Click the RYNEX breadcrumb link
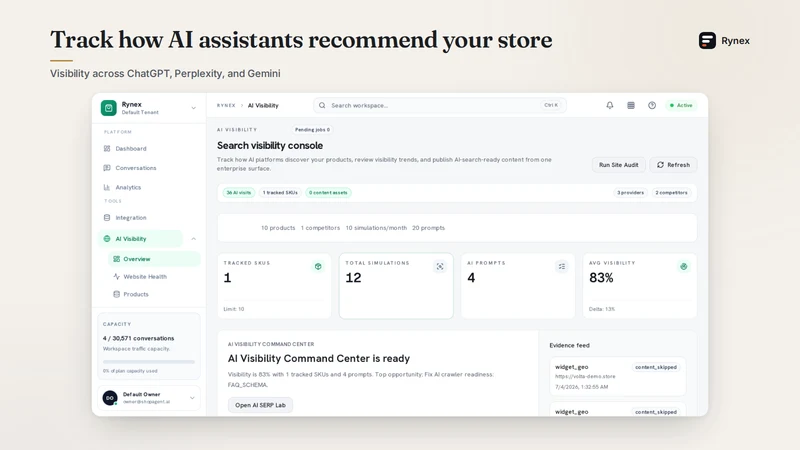The height and width of the screenshot is (450, 800). click(x=226, y=106)
